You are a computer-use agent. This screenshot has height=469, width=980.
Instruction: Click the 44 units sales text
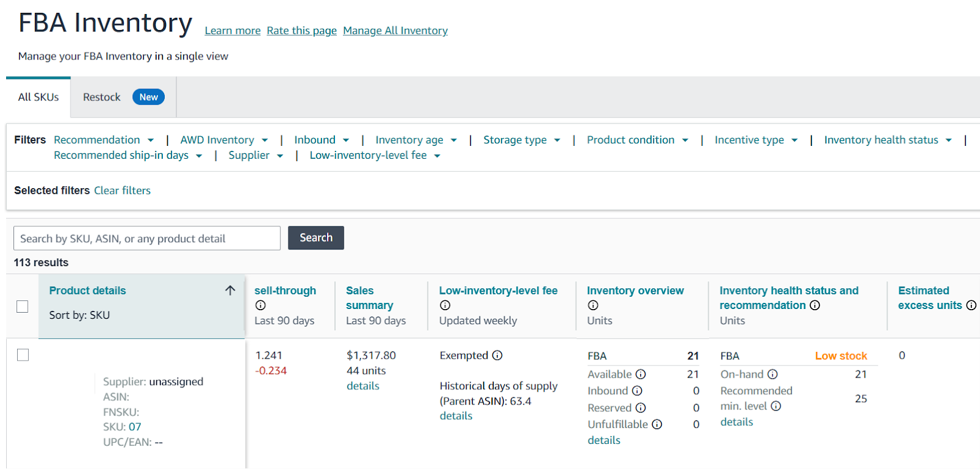tap(366, 371)
